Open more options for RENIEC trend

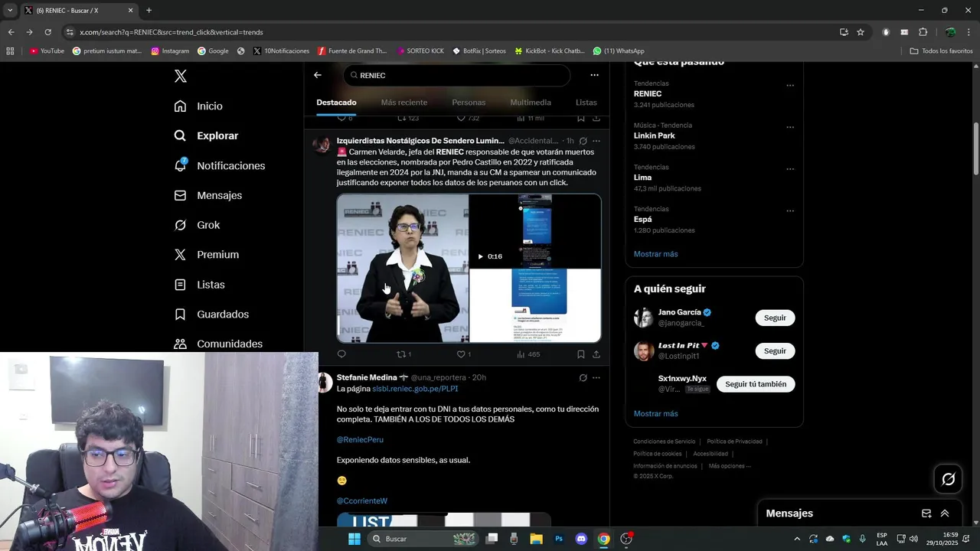pyautogui.click(x=790, y=86)
